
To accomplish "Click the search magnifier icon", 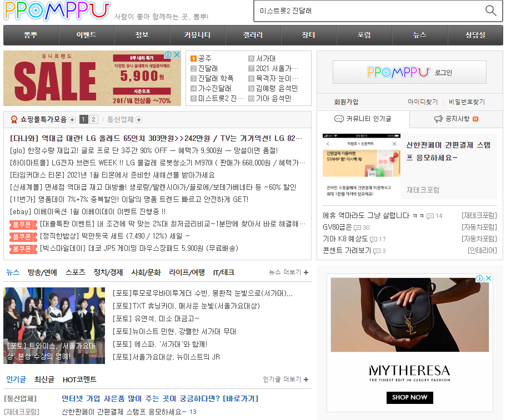I will pos(490,11).
